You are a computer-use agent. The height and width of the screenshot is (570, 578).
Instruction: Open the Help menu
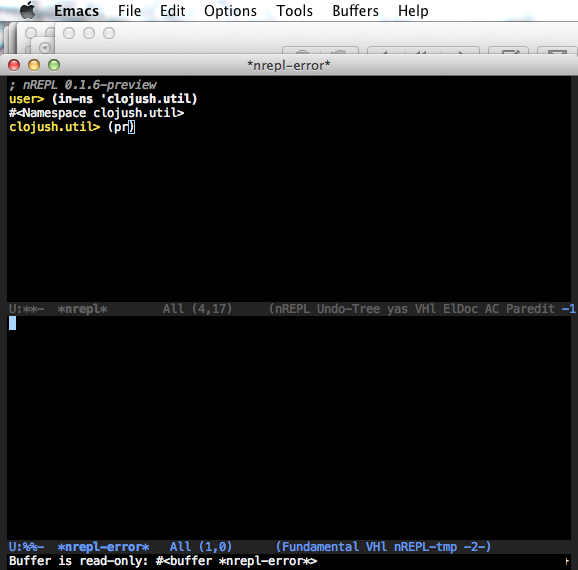413,11
